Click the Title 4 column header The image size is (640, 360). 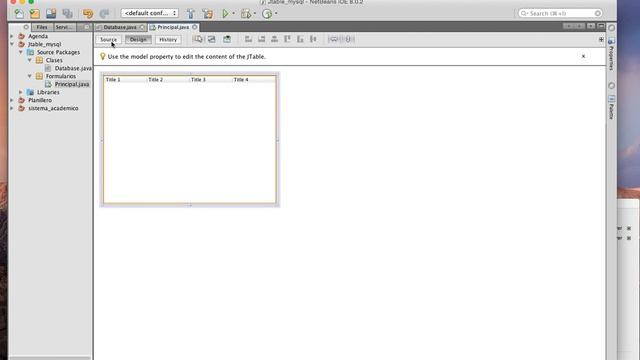tap(253, 80)
